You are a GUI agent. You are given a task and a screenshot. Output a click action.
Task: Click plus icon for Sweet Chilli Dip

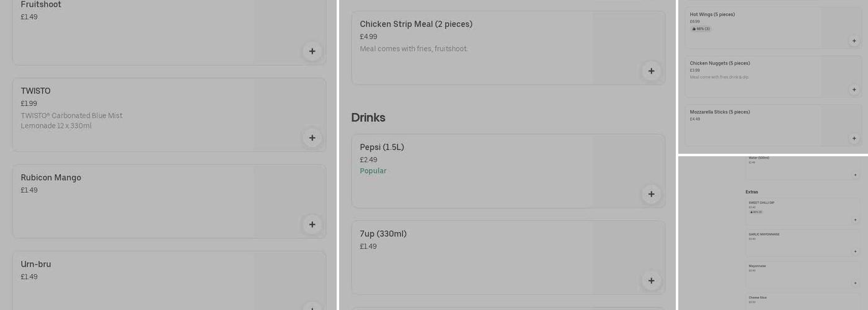click(855, 219)
